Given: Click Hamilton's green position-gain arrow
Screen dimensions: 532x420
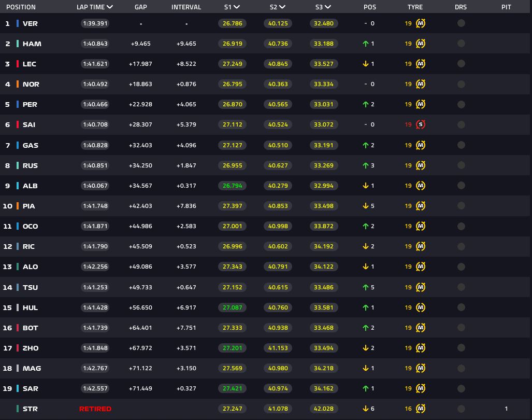Looking at the screenshot, I should [x=366, y=44].
